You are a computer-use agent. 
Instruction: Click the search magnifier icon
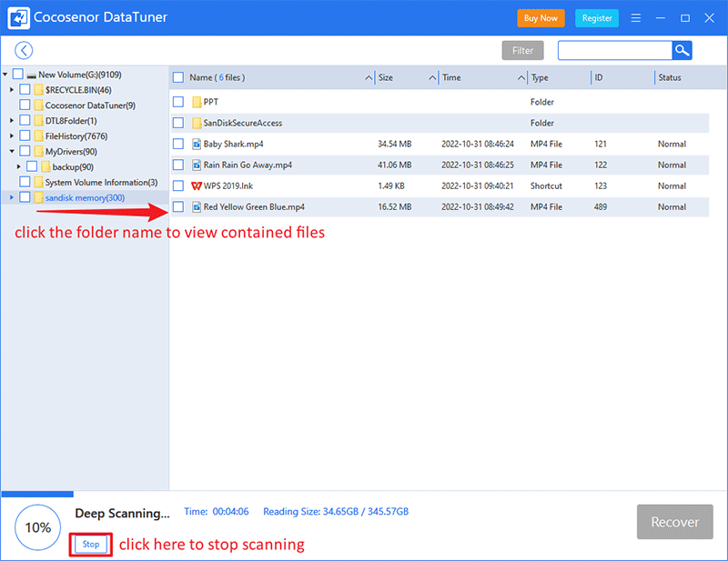pyautogui.click(x=682, y=51)
